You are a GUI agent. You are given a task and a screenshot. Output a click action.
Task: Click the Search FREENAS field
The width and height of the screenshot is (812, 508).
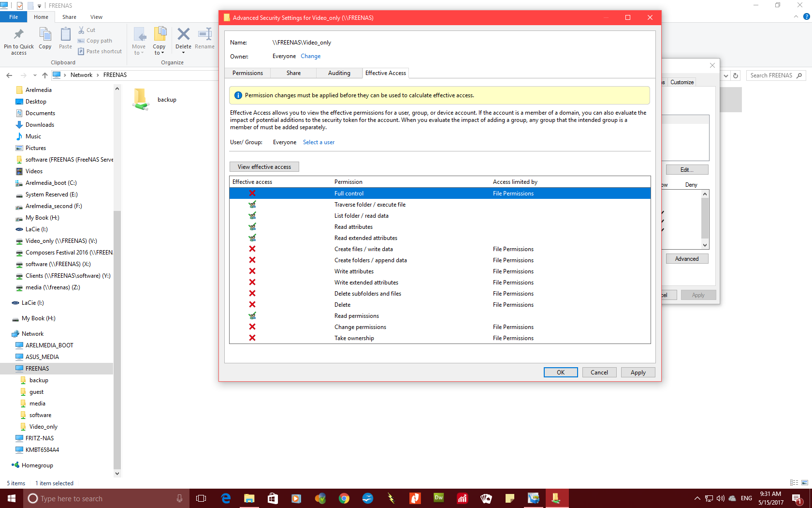click(776, 75)
